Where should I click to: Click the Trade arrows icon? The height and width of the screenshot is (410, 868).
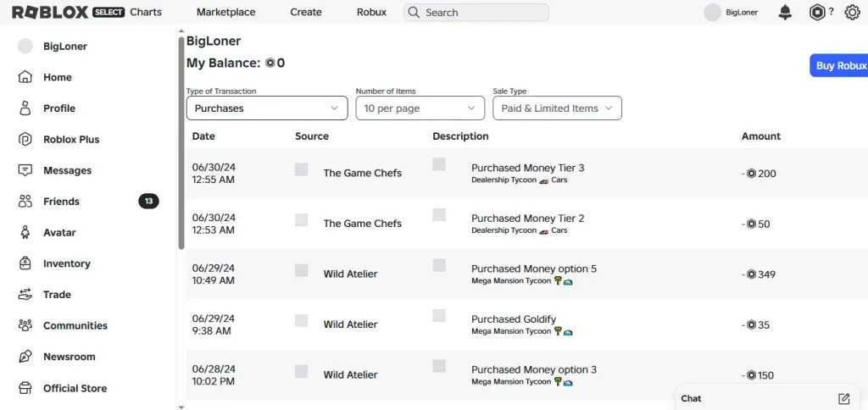point(25,294)
